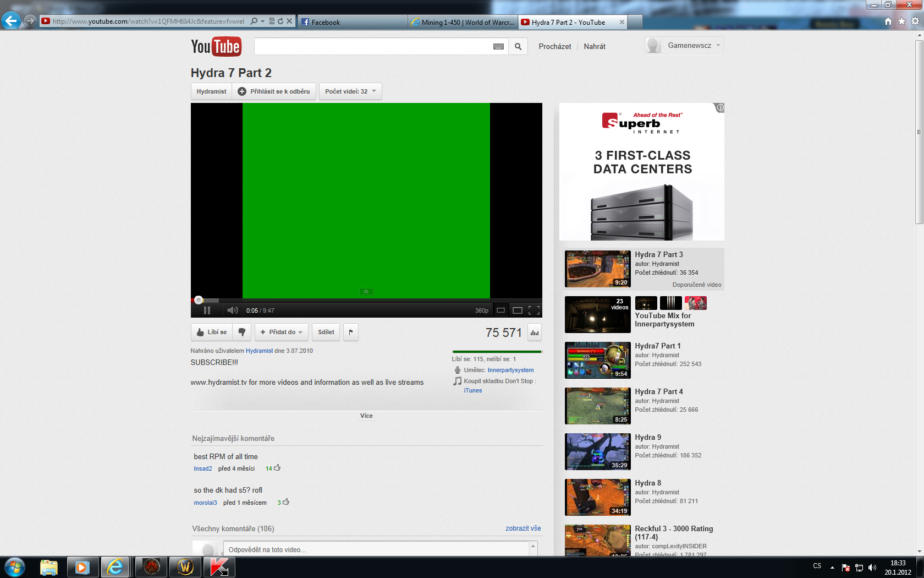Switch to large player size
924x578 pixels.
[x=517, y=310]
